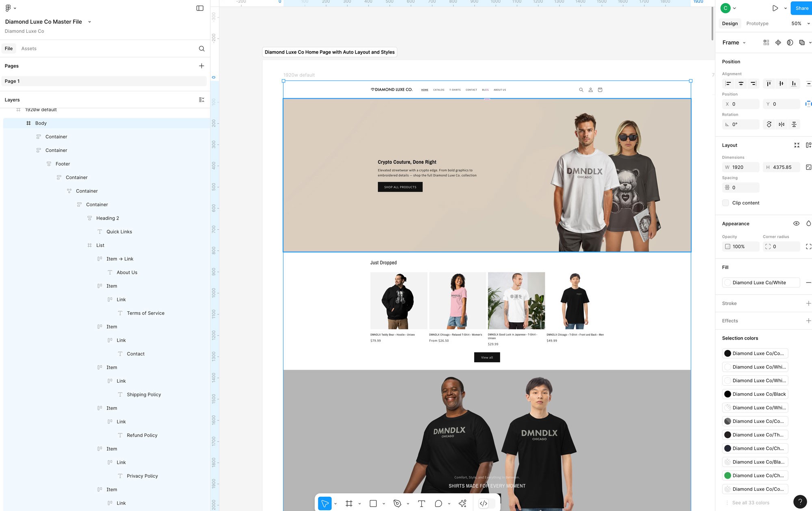Expand shape tool options chevron
Viewport: 812px width, 511px height.
point(384,504)
